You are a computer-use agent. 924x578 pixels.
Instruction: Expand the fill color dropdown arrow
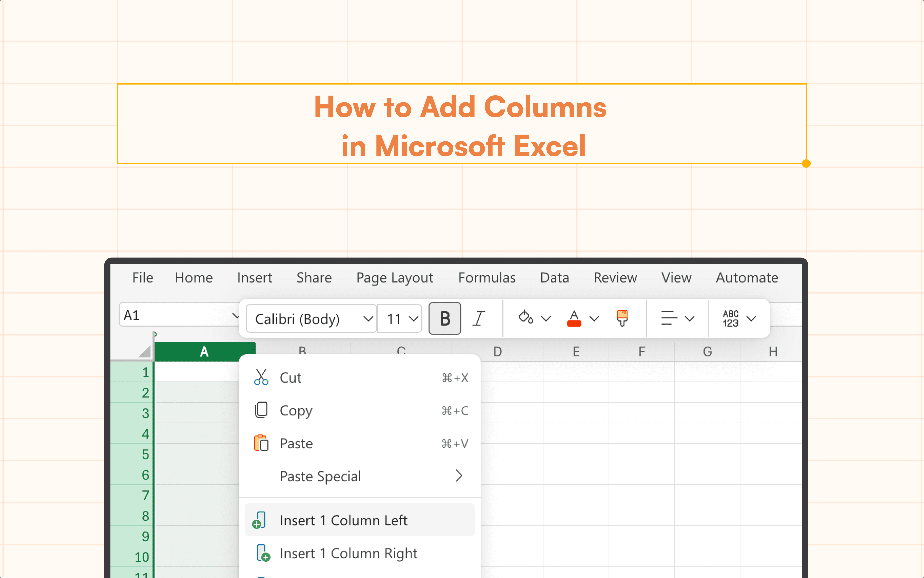click(546, 318)
